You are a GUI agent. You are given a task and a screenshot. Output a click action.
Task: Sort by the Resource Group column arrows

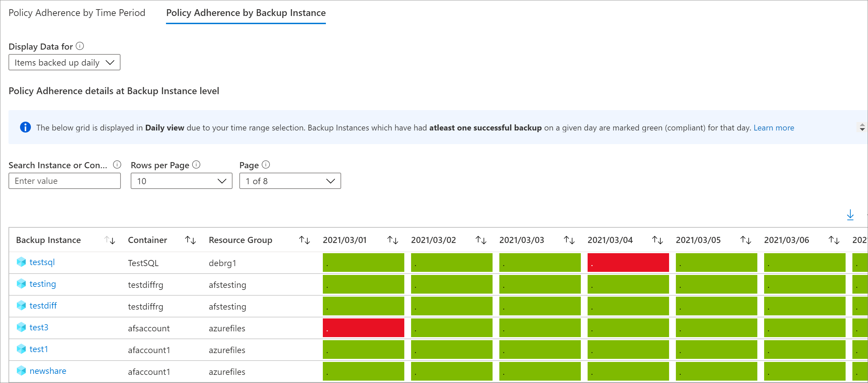pos(304,240)
